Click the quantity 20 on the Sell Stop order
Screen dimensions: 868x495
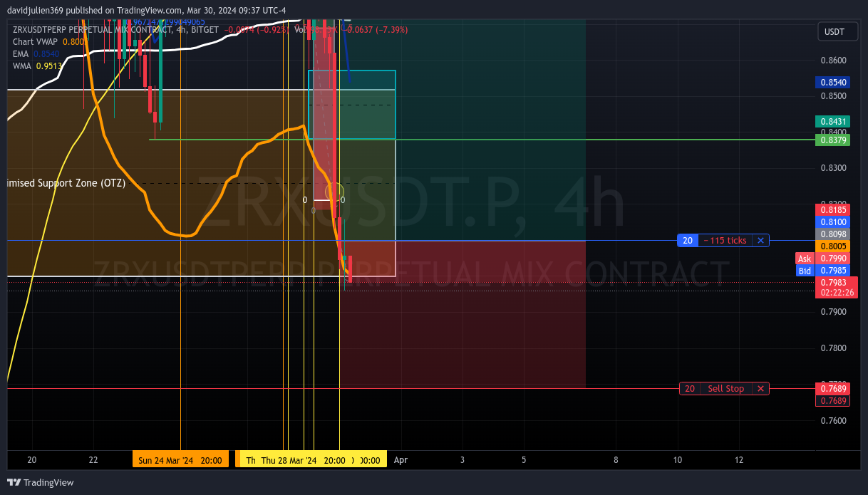(x=689, y=389)
